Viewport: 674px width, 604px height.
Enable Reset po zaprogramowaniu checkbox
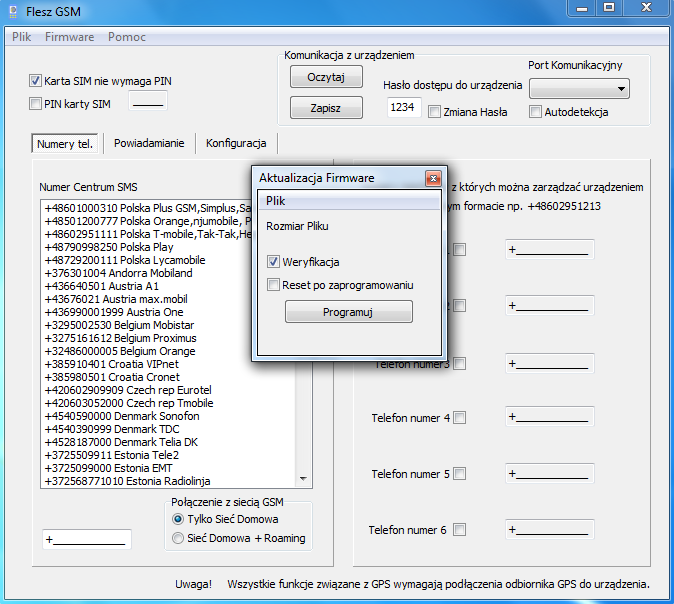tap(273, 285)
